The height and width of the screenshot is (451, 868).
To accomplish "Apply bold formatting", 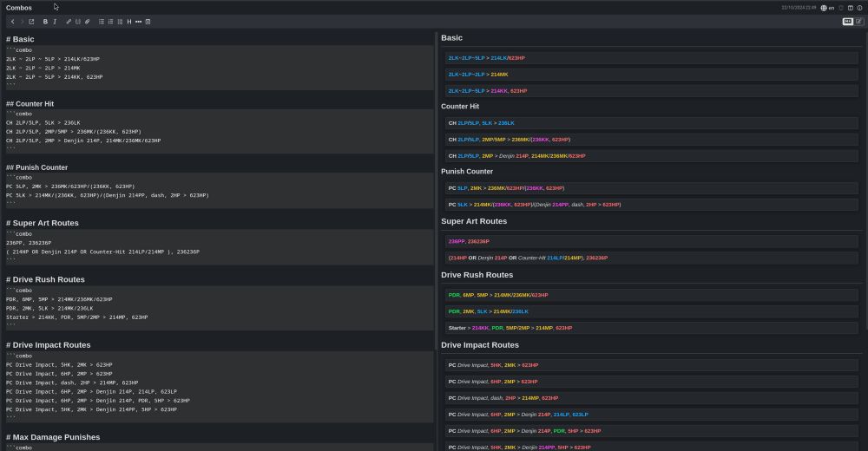I will point(45,22).
